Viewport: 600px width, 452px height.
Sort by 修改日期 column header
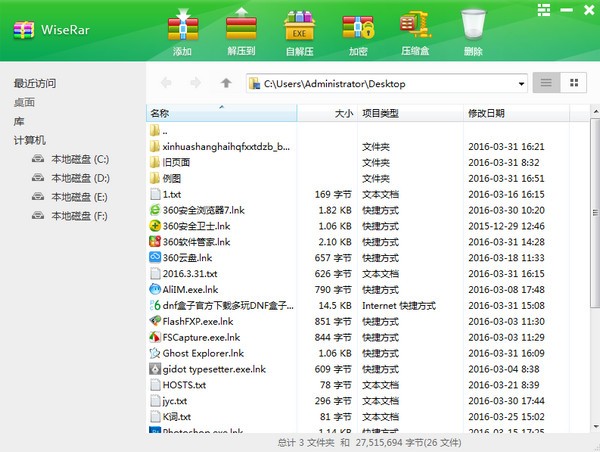click(x=516, y=113)
